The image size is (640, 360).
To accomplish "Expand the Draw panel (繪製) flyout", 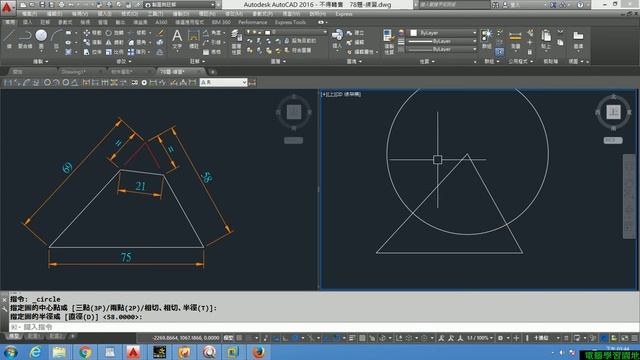I will point(40,61).
